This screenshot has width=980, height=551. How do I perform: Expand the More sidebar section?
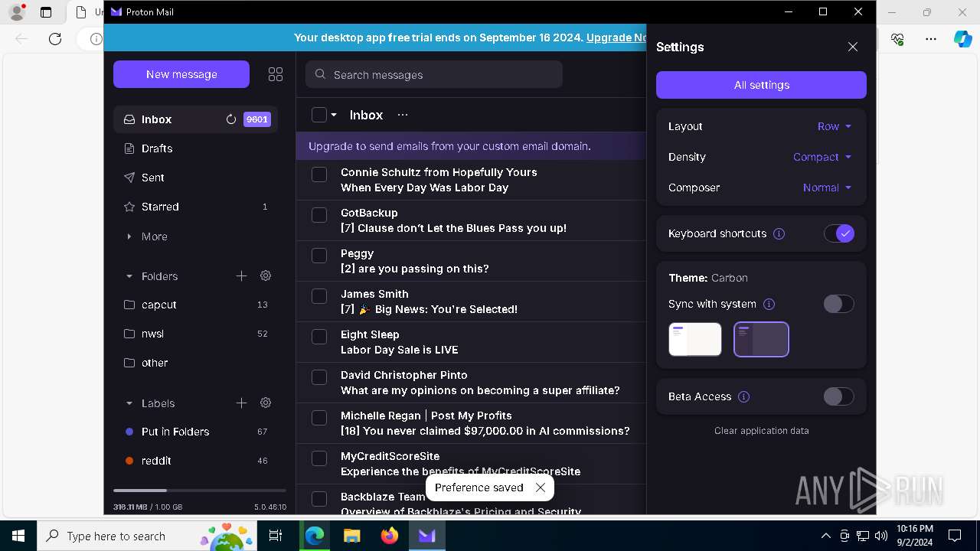point(195,236)
